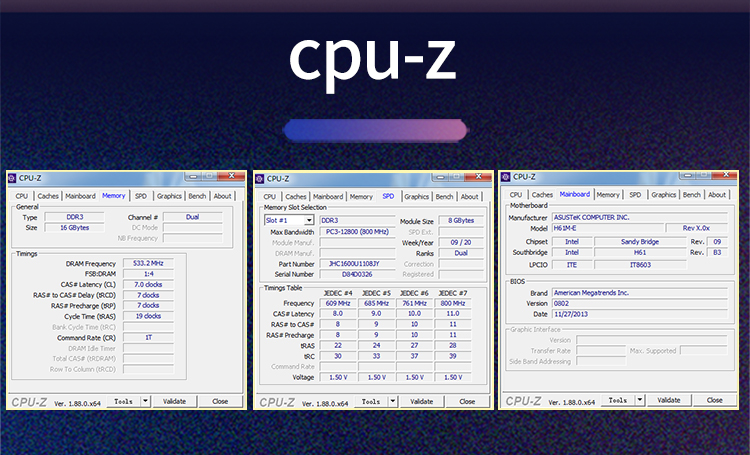Click the FSB:DRAM ratio value 1:4
This screenshot has height=455, width=750.
[x=148, y=274]
